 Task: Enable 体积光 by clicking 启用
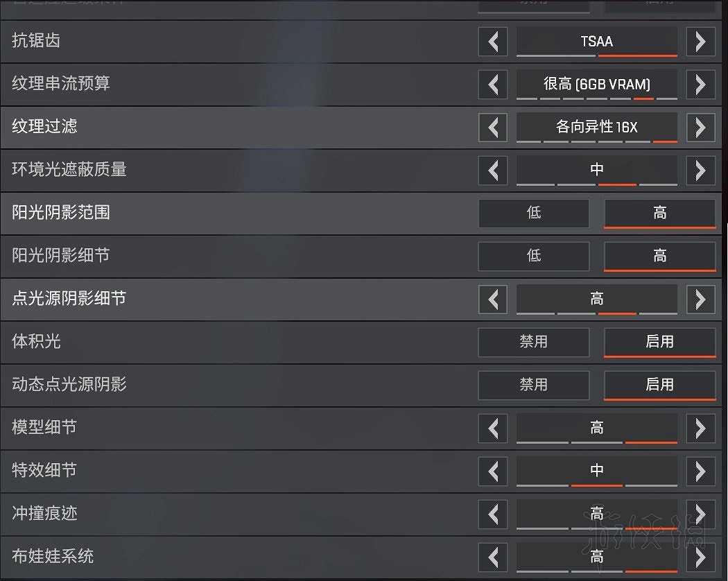pyautogui.click(x=659, y=342)
